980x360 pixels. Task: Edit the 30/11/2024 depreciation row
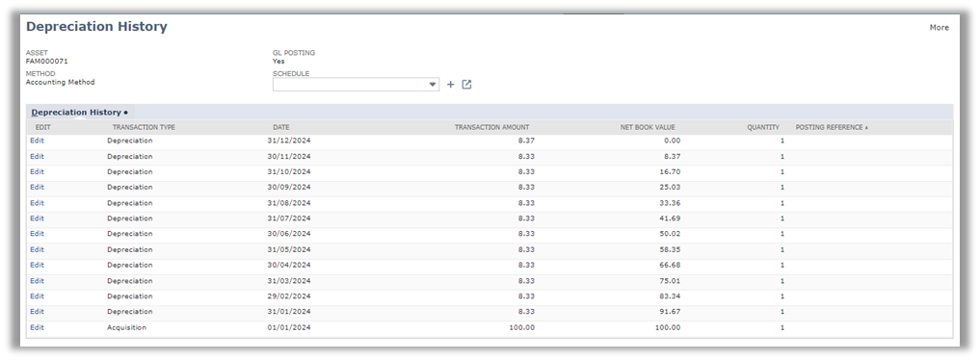[x=37, y=156]
